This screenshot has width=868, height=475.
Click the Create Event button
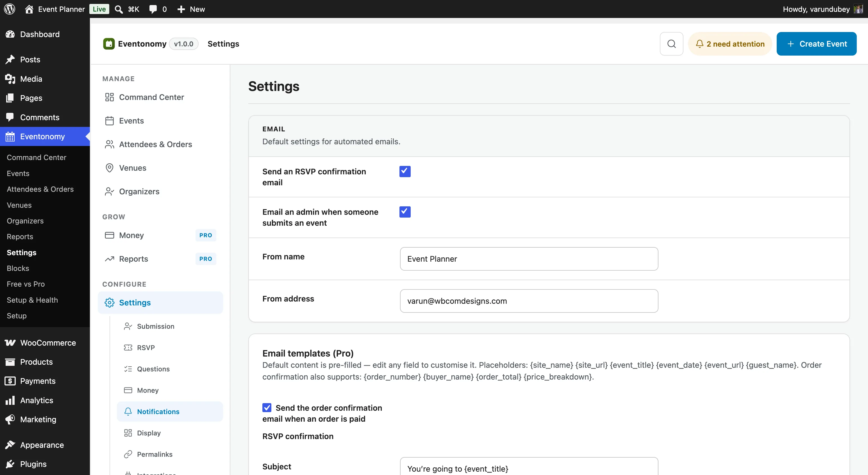click(x=816, y=44)
